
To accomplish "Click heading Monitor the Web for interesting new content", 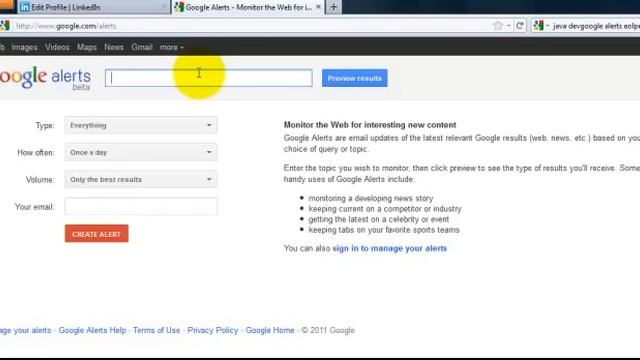I will tap(370, 125).
